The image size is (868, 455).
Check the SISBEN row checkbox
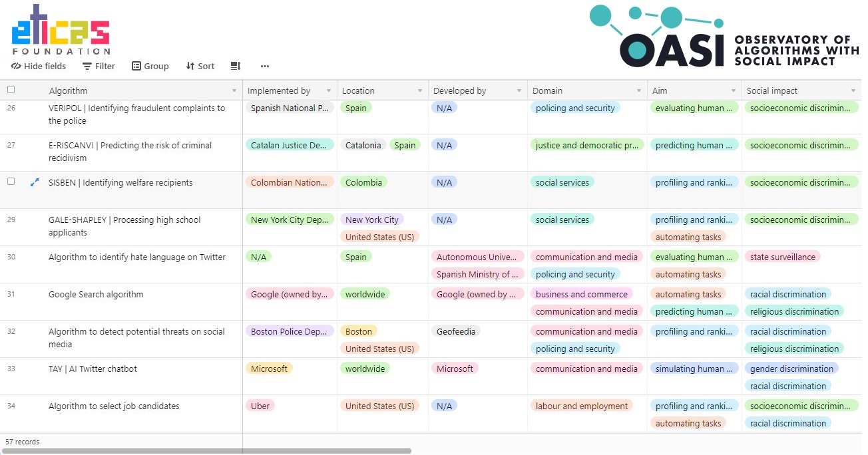tap(11, 182)
